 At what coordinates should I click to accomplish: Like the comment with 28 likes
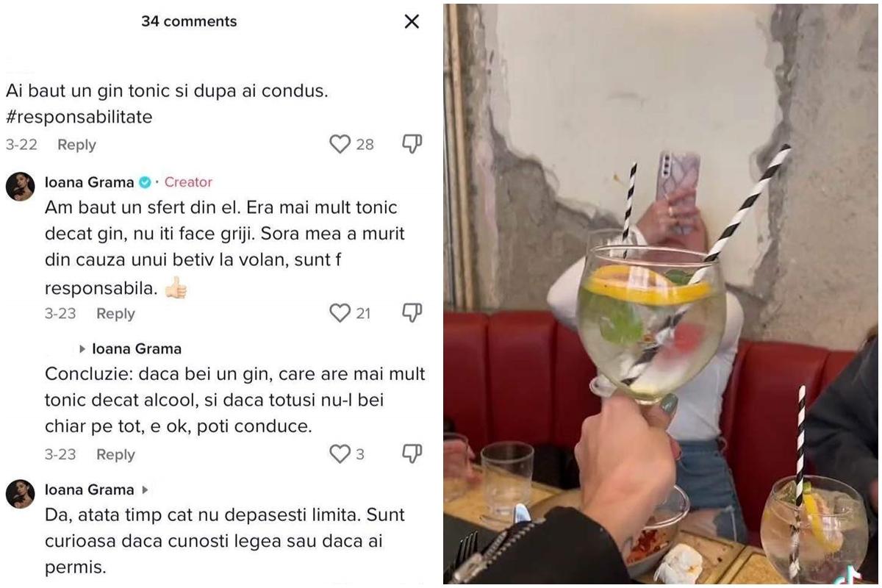340,144
